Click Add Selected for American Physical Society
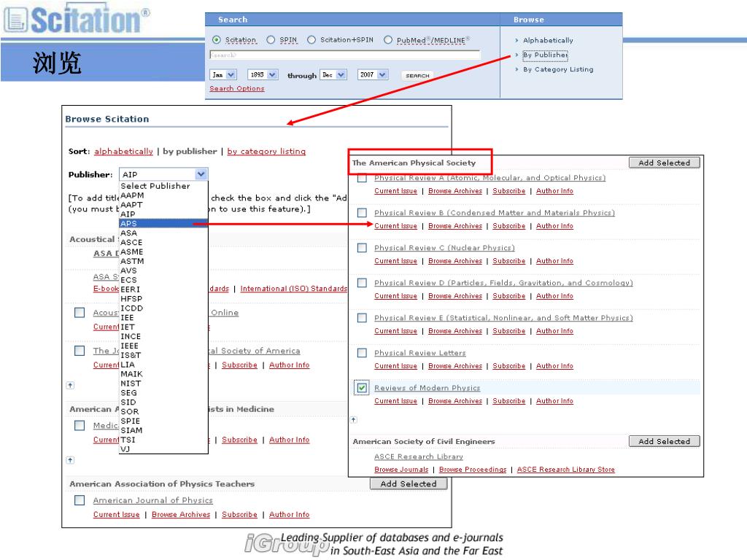The height and width of the screenshot is (560, 747). pyautogui.click(x=664, y=163)
